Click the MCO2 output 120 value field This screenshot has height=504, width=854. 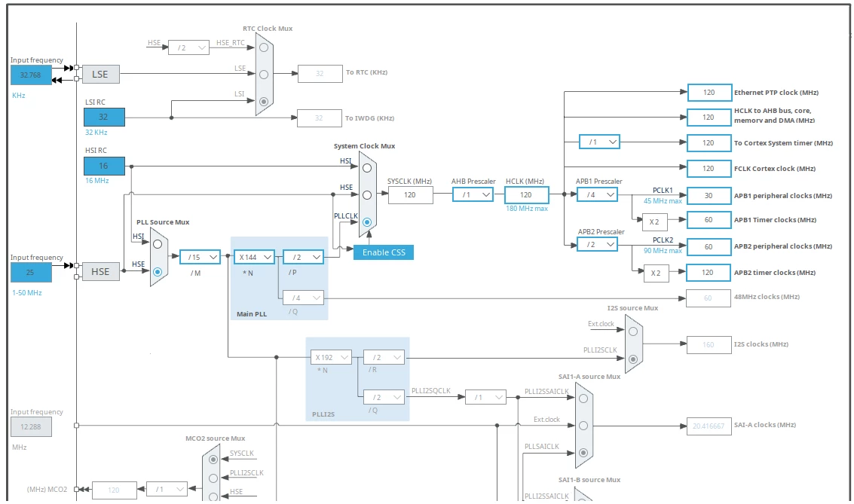click(114, 490)
